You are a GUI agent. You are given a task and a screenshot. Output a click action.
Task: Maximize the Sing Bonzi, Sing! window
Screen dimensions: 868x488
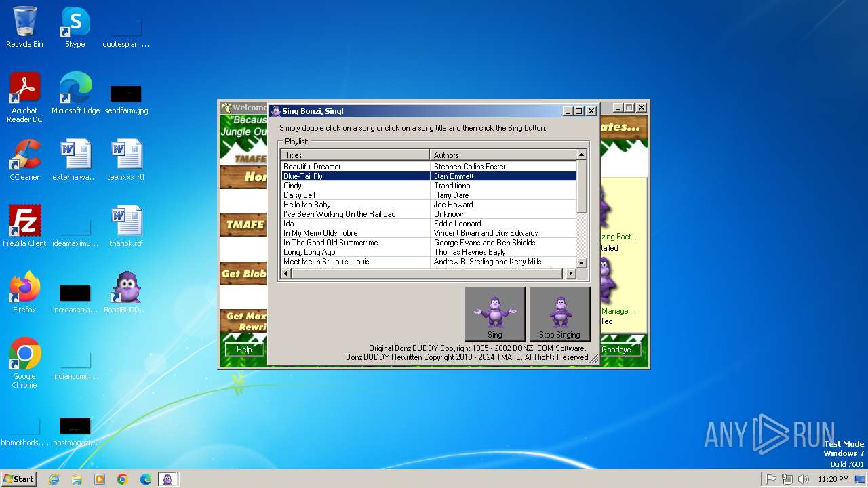point(579,111)
